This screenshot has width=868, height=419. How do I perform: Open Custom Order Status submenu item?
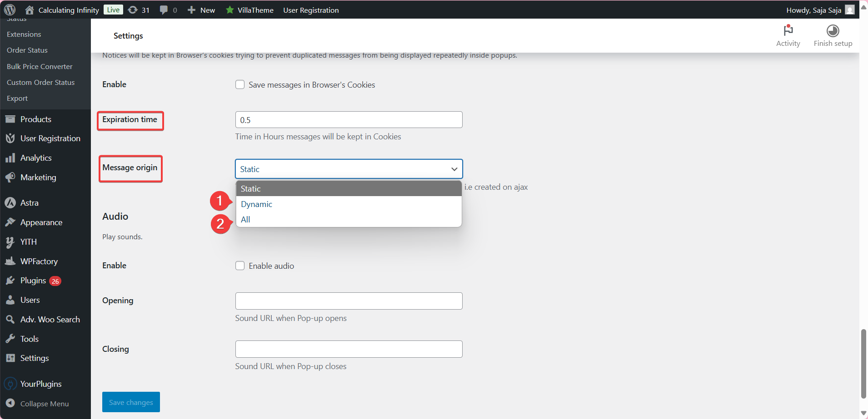click(x=40, y=82)
